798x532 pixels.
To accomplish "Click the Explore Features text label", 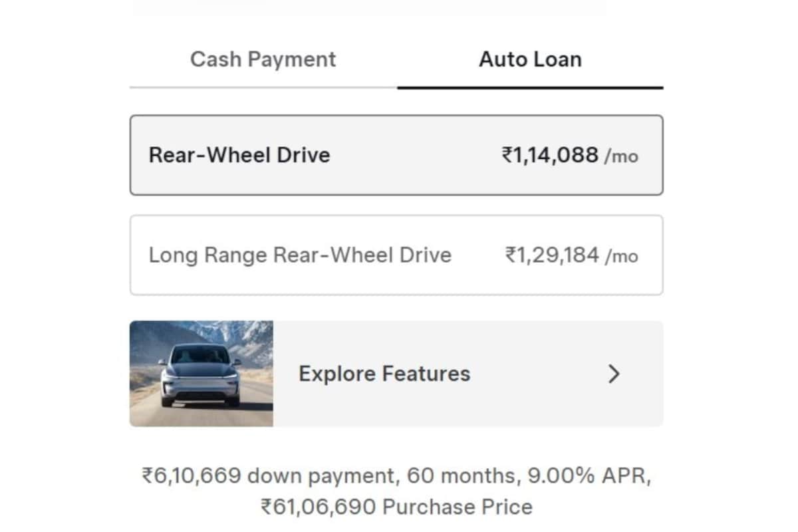I will click(x=384, y=374).
